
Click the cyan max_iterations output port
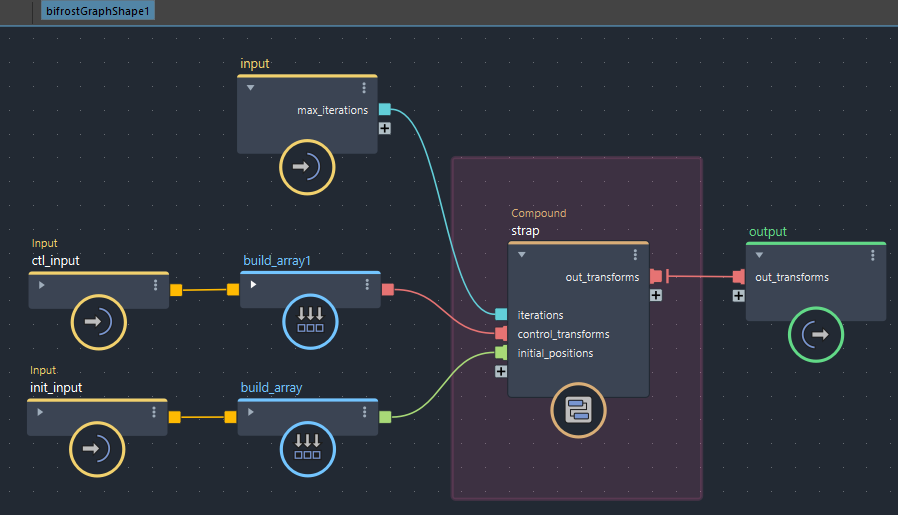click(384, 110)
